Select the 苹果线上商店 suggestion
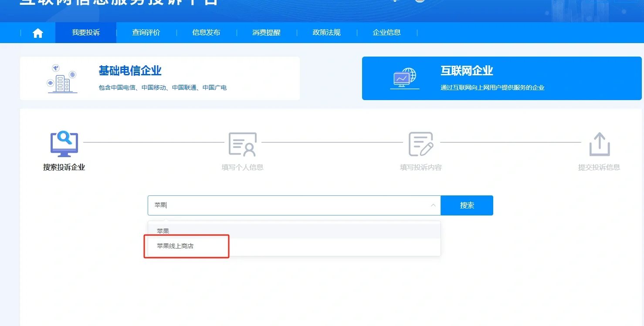This screenshot has height=326, width=644. click(175, 245)
